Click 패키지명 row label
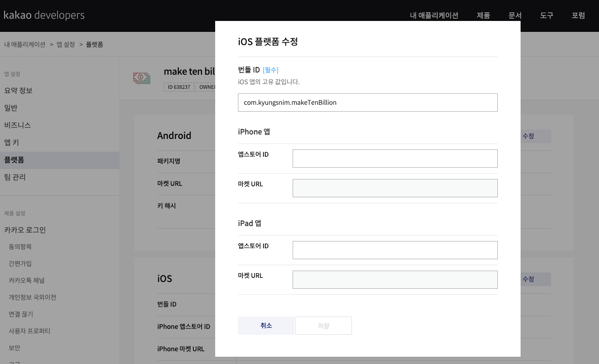The height and width of the screenshot is (364, 599). click(x=169, y=161)
